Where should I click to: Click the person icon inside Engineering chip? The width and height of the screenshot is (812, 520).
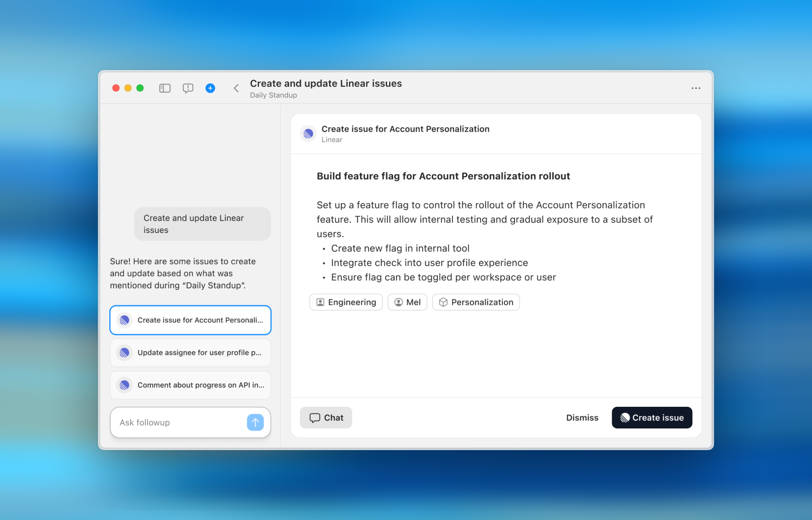click(x=320, y=302)
